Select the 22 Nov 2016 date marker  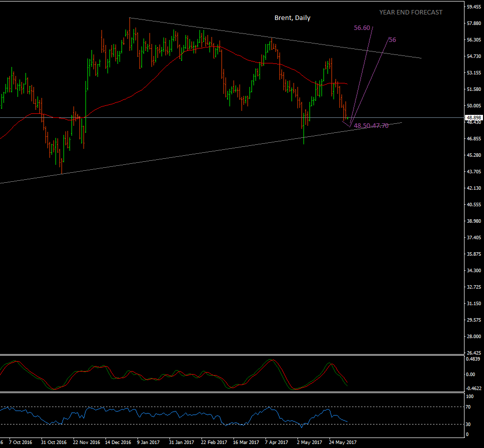tap(86, 443)
